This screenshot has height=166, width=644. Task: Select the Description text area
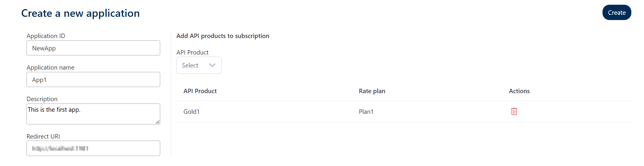tap(93, 114)
